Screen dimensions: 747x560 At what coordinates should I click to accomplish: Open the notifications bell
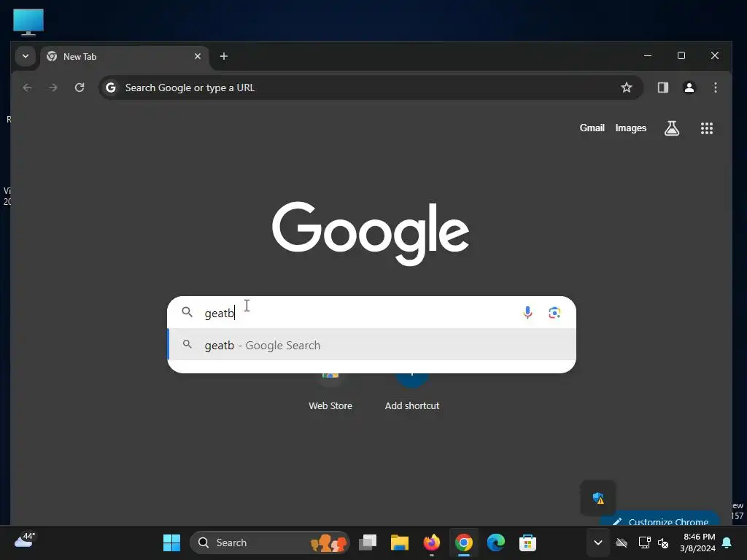(727, 542)
